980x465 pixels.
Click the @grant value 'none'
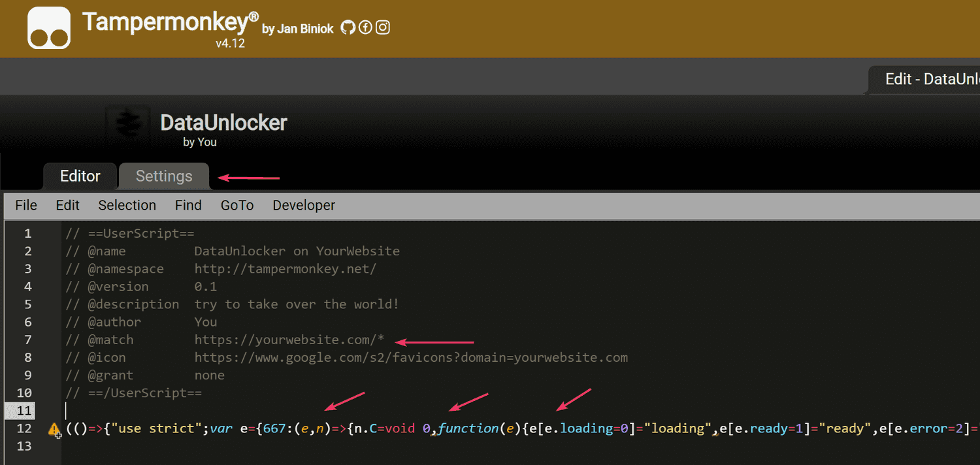click(x=210, y=375)
